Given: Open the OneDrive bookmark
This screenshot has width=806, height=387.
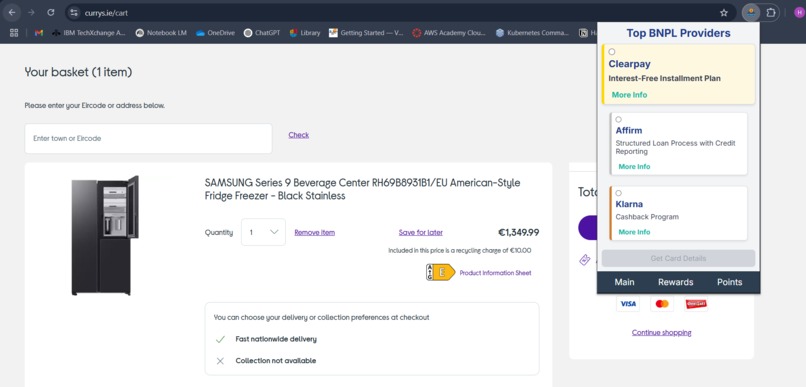Looking at the screenshot, I should [x=215, y=33].
